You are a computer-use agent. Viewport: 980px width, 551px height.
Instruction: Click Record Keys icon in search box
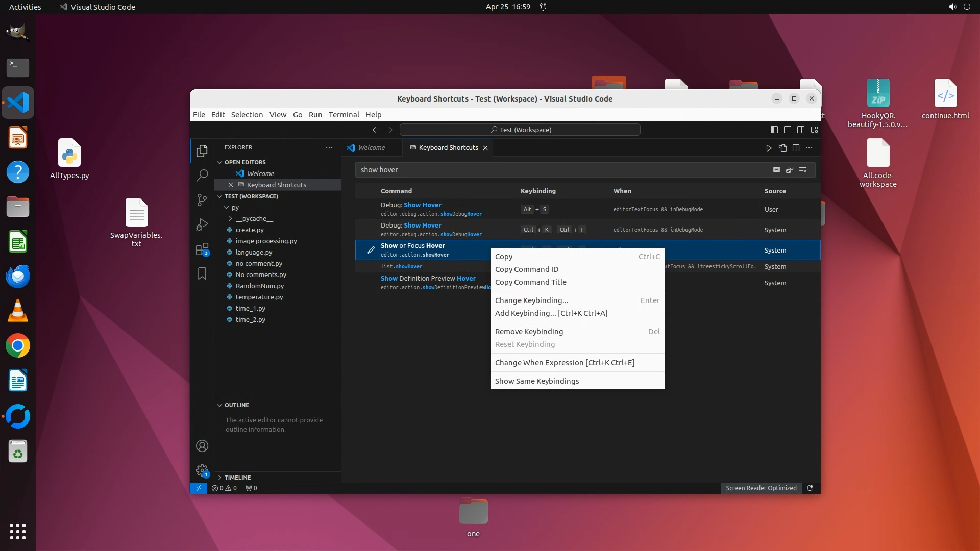tap(776, 170)
